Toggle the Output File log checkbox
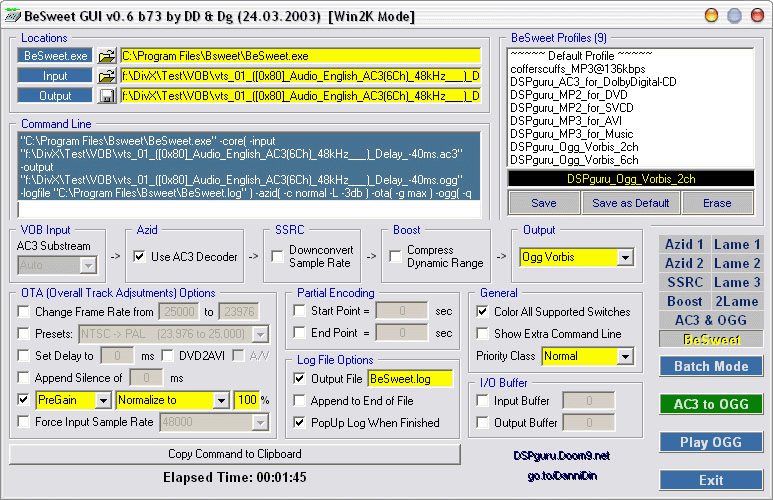This screenshot has width=773, height=500. tap(299, 379)
